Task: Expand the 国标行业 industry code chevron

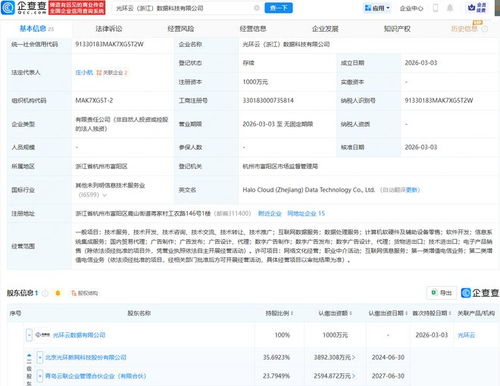Action: coord(104,195)
